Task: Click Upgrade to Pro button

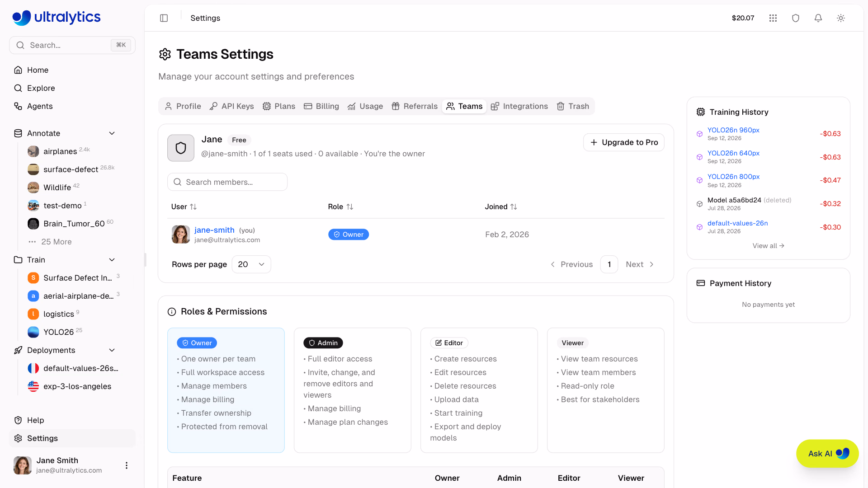Action: click(624, 142)
